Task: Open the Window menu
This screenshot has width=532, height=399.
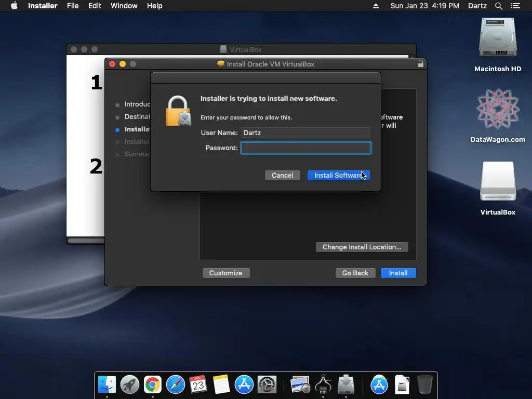Action: click(x=124, y=6)
